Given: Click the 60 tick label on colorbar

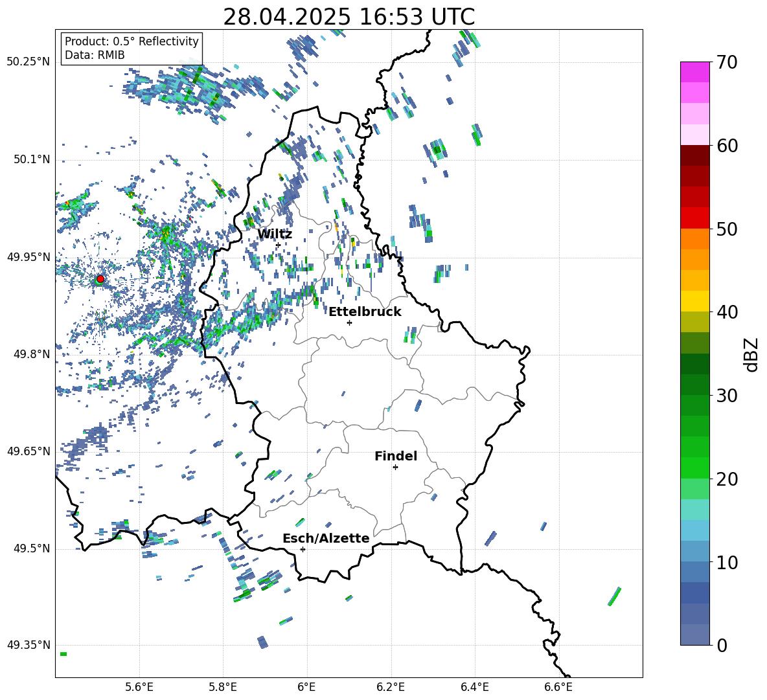Looking at the screenshot, I should point(727,146).
